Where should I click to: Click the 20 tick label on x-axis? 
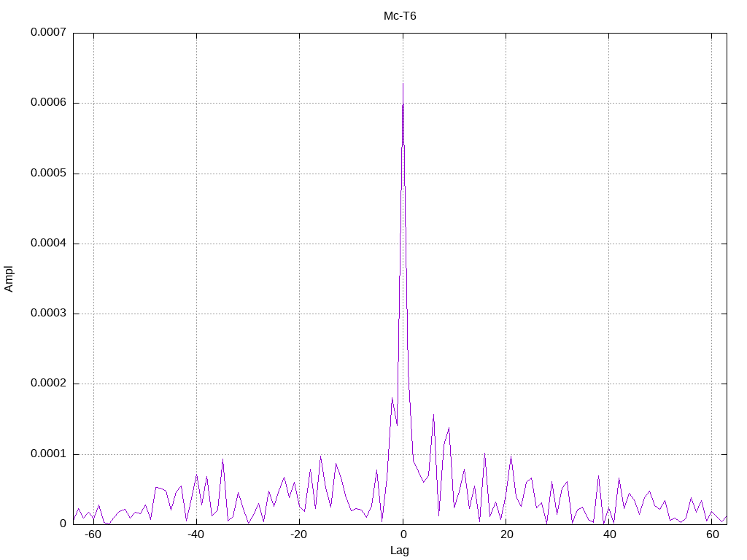507,534
